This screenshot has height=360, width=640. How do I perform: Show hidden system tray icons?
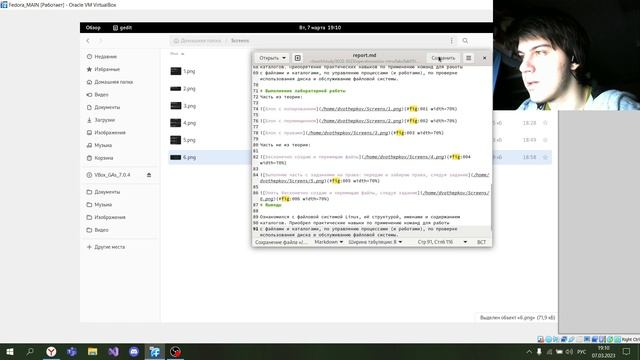[529, 351]
